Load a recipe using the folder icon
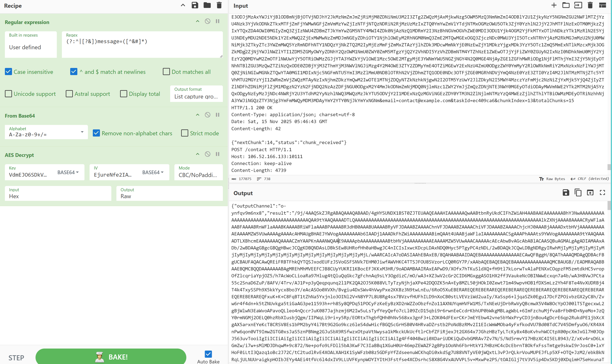The height and width of the screenshot is (364, 612). [207, 5]
